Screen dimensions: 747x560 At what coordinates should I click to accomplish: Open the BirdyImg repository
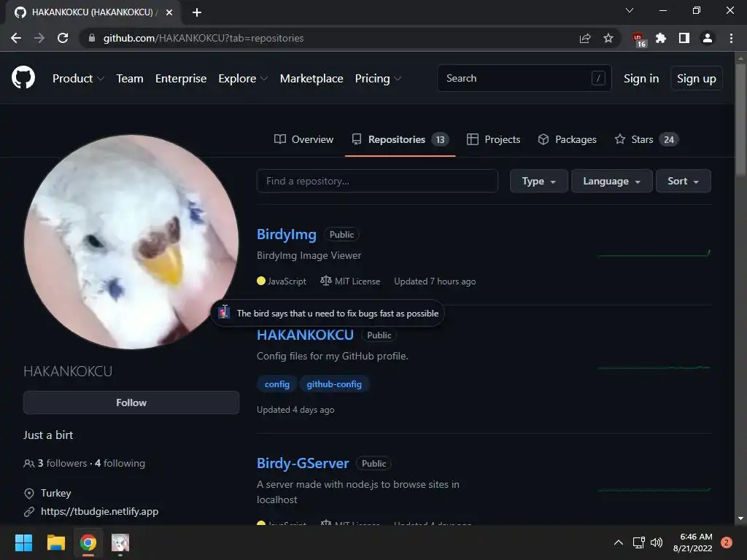click(286, 234)
